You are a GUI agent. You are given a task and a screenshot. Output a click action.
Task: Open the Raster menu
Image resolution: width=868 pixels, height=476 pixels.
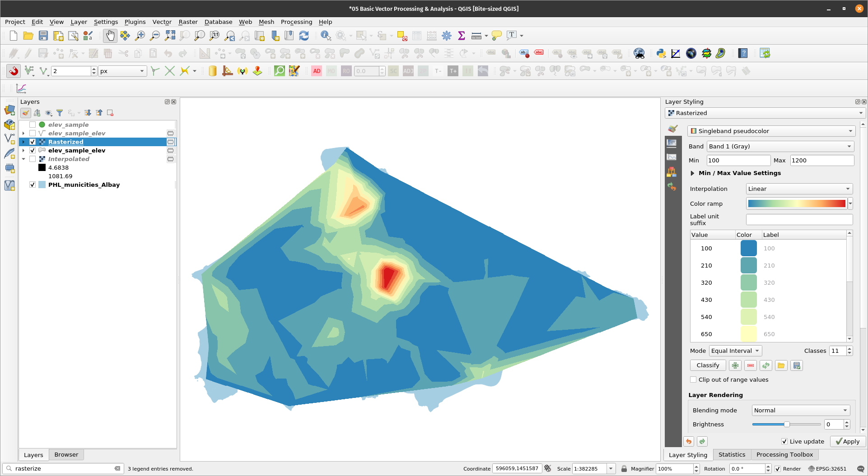188,22
